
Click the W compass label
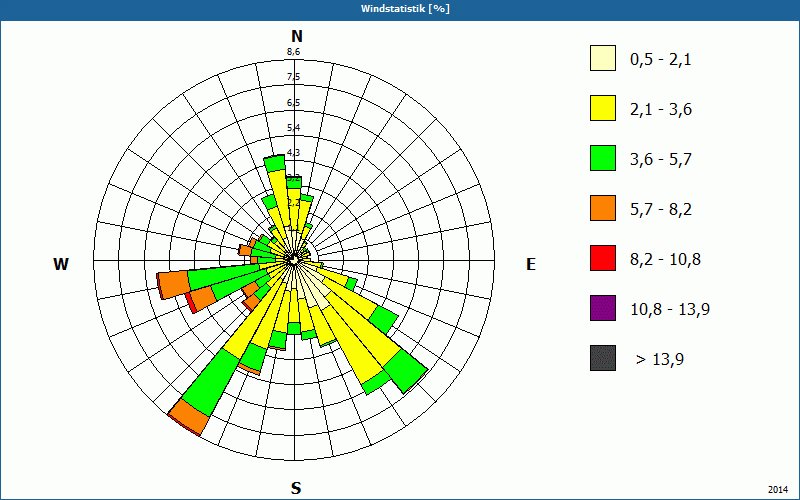61,264
